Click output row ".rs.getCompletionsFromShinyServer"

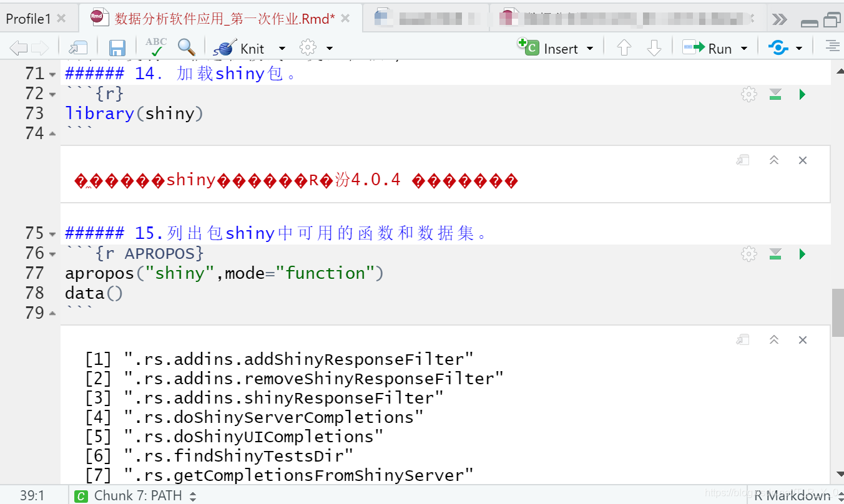[x=279, y=475]
